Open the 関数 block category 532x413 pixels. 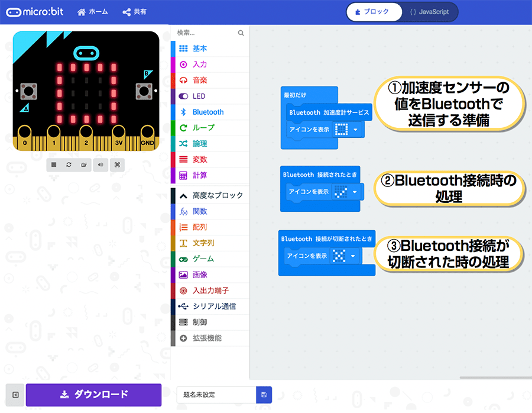pos(210,212)
